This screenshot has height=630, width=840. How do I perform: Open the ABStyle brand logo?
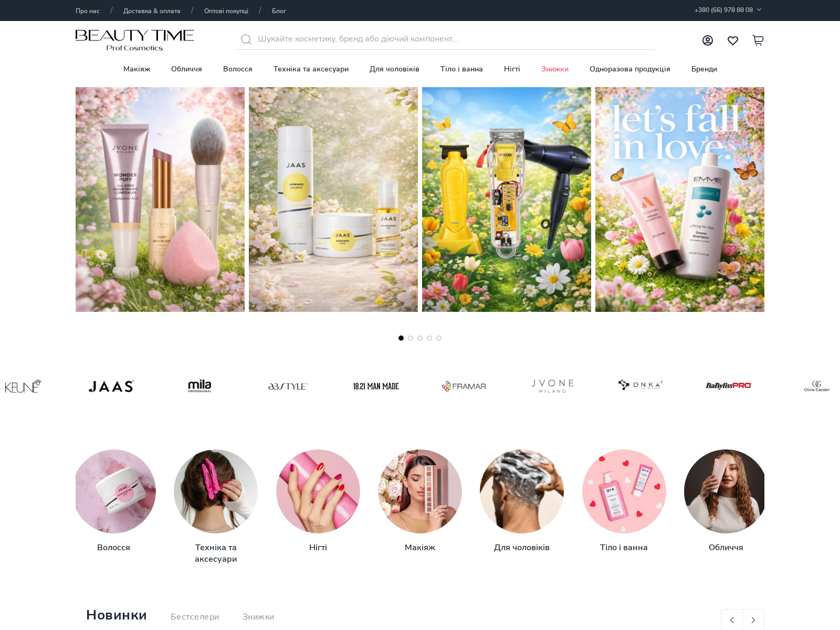(288, 386)
